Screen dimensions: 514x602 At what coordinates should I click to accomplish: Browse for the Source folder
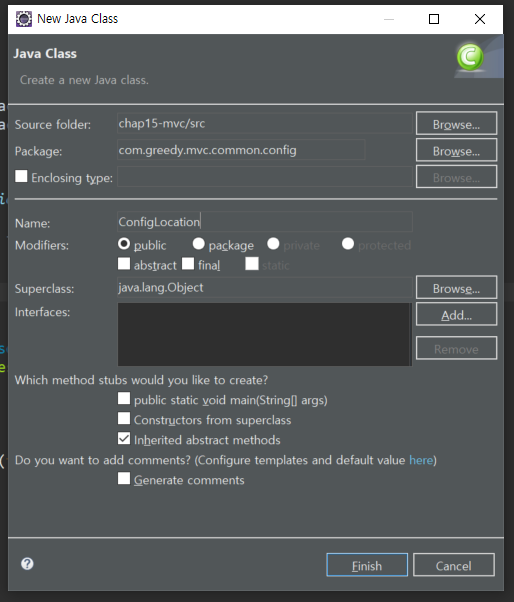coord(456,123)
